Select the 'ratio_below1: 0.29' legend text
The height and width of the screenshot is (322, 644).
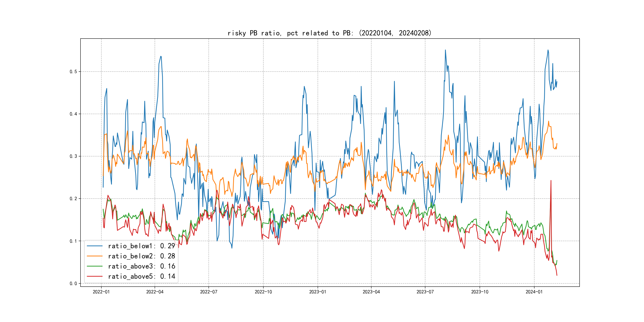click(142, 246)
